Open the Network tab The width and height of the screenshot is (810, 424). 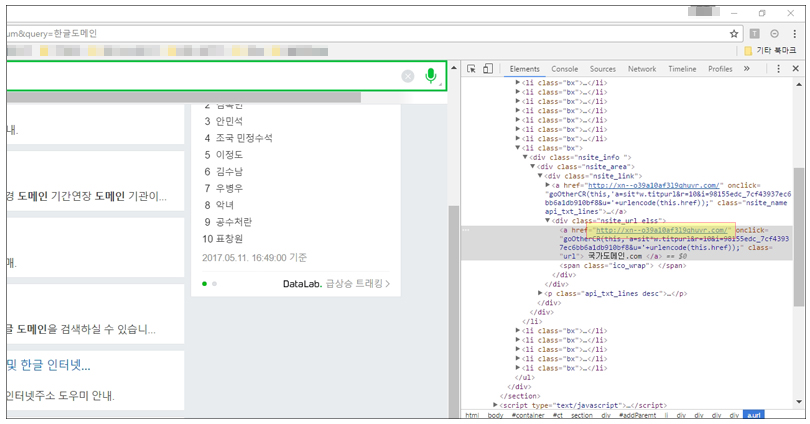point(642,69)
